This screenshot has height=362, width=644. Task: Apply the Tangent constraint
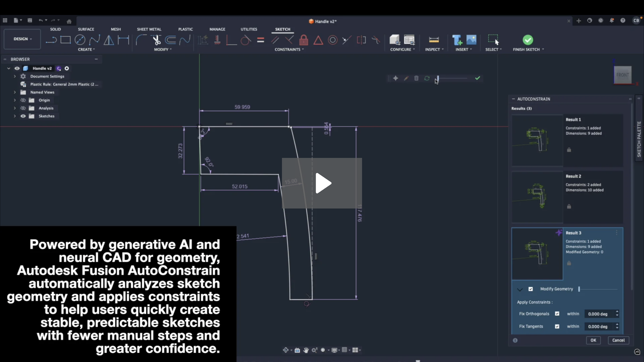click(x=246, y=40)
